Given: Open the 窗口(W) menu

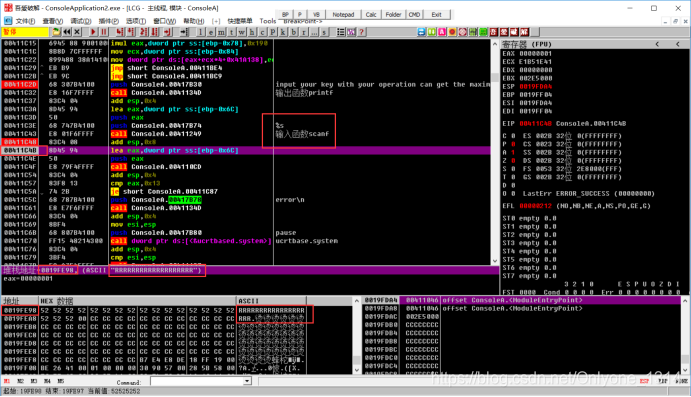Looking at the screenshot, I should [164, 21].
